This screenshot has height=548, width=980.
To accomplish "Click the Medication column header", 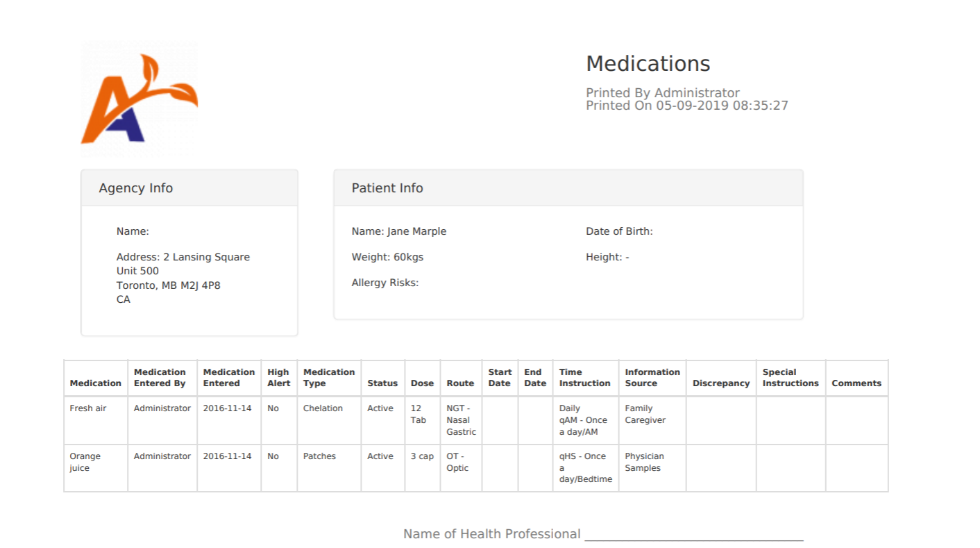I will 95,383.
